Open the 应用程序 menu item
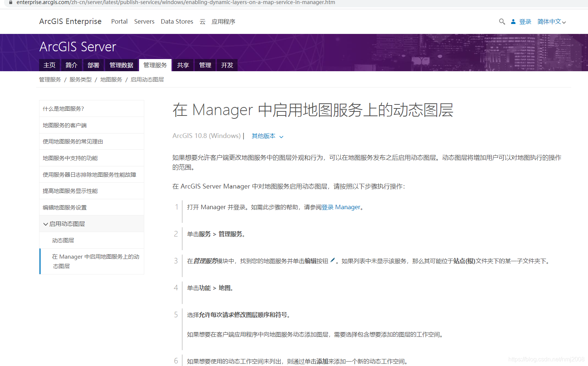This screenshot has width=588, height=366. pyautogui.click(x=224, y=22)
